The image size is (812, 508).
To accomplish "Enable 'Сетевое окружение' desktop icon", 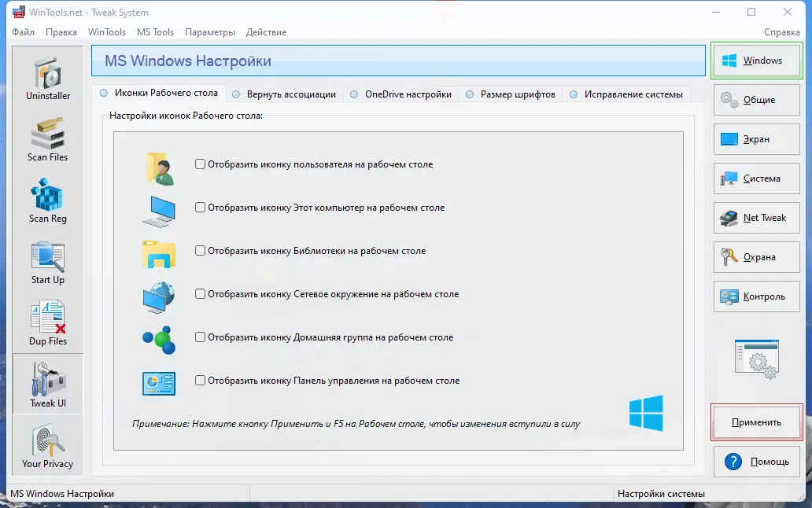I will tap(200, 294).
